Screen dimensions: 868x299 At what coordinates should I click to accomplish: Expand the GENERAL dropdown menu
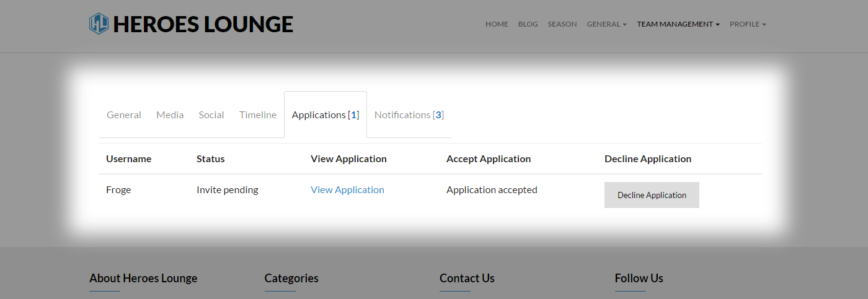[x=607, y=24]
